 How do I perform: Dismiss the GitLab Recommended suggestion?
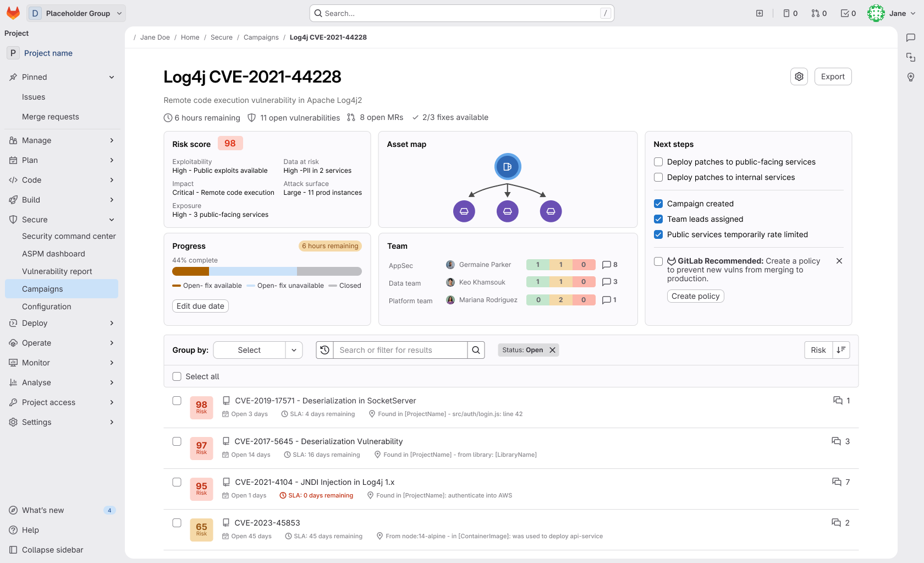click(839, 261)
